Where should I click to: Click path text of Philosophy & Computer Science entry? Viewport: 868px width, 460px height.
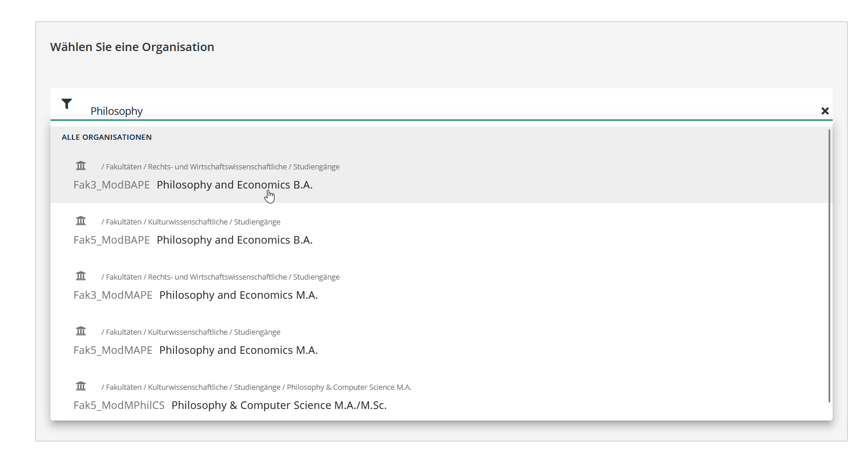(x=256, y=387)
